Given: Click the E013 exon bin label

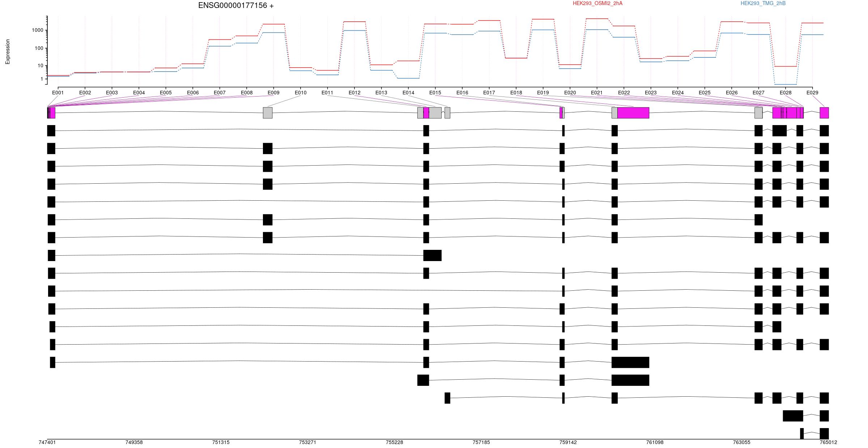Looking at the screenshot, I should [x=381, y=93].
